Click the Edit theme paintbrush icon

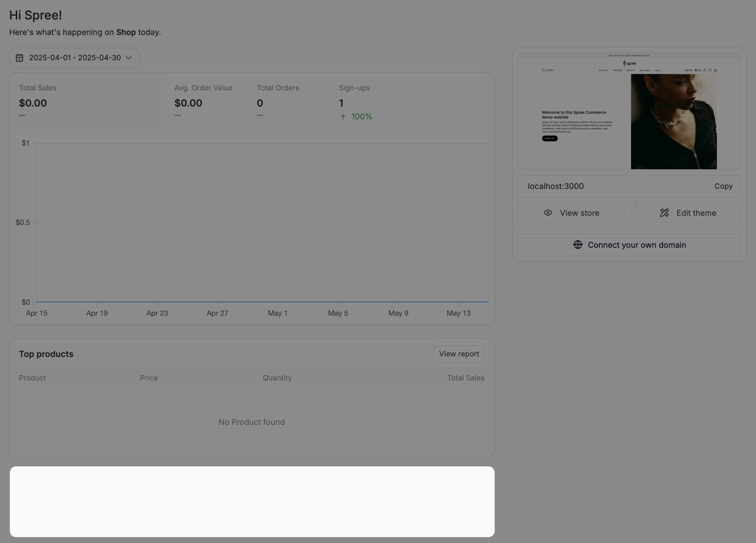(664, 213)
